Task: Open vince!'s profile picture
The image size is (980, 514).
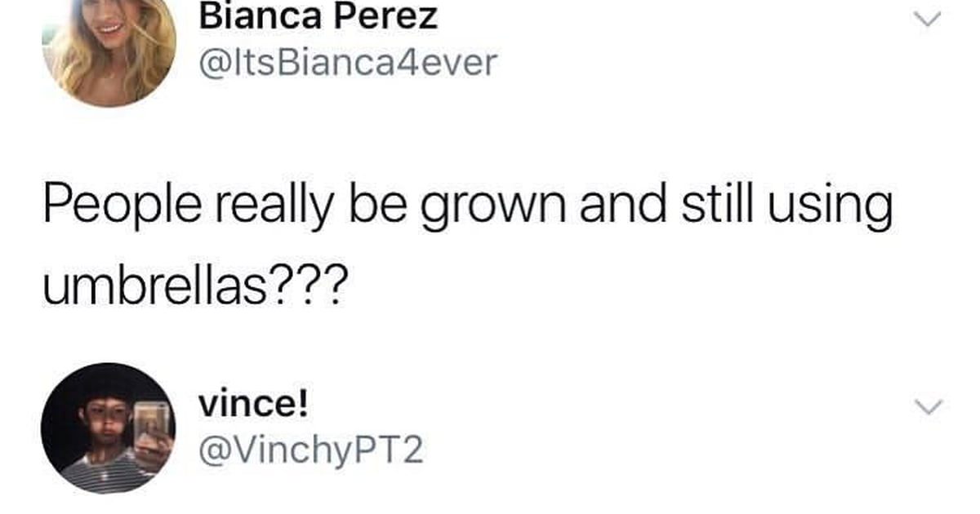Action: click(109, 428)
